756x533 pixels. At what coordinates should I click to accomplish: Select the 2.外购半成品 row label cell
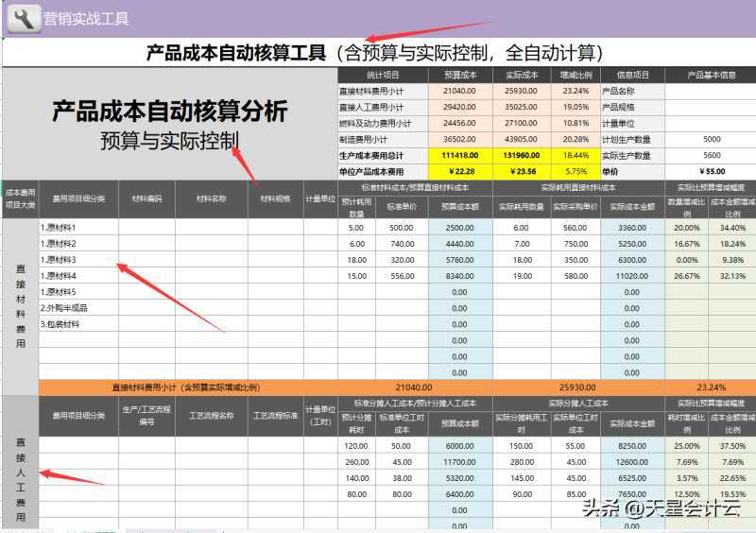(x=77, y=307)
